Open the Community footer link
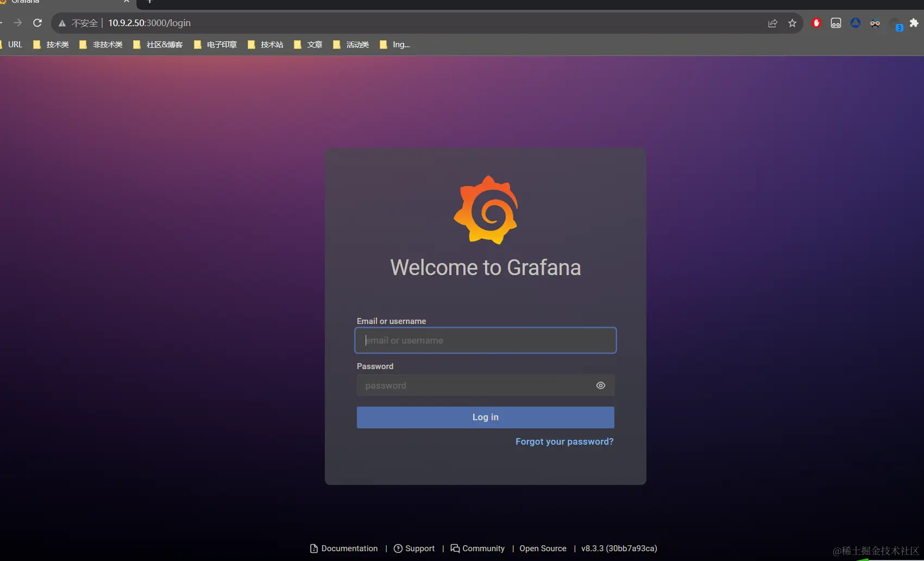This screenshot has height=561, width=924. [477, 548]
